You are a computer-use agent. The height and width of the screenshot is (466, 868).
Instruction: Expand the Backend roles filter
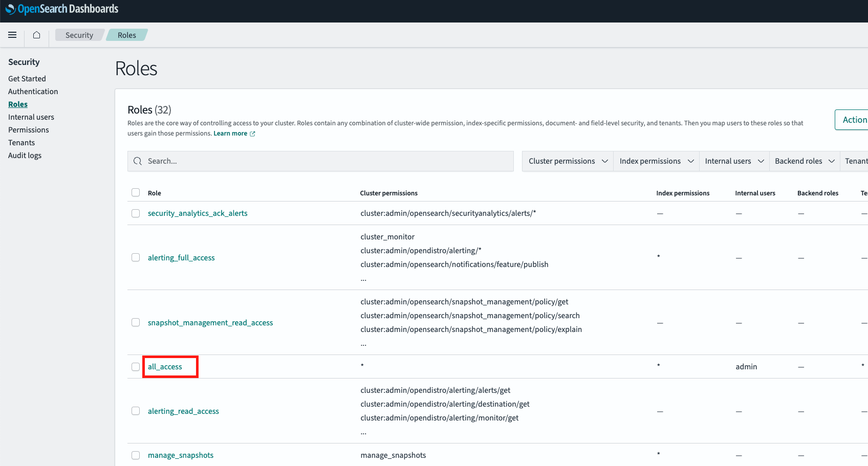tap(804, 161)
